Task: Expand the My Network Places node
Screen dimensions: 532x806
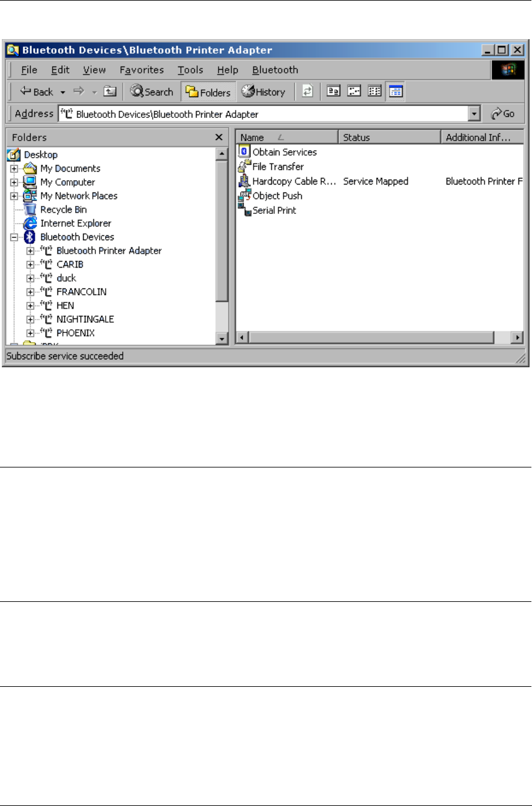Action: [14, 196]
